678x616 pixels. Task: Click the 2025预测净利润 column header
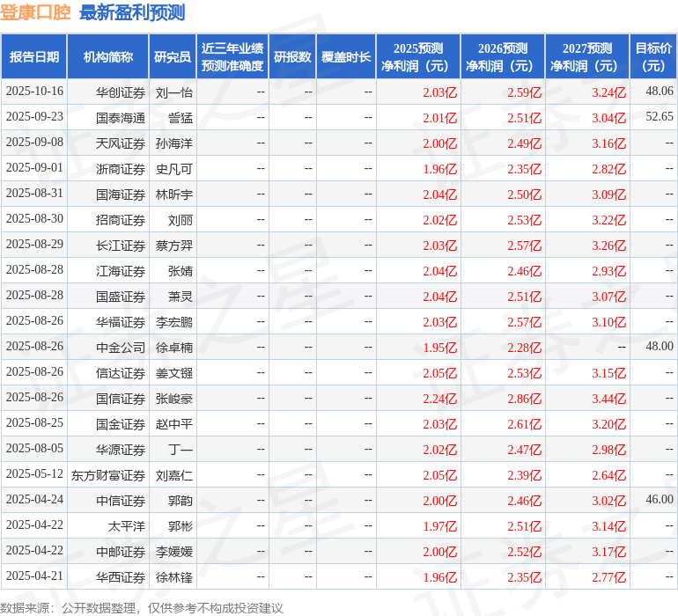[418, 56]
